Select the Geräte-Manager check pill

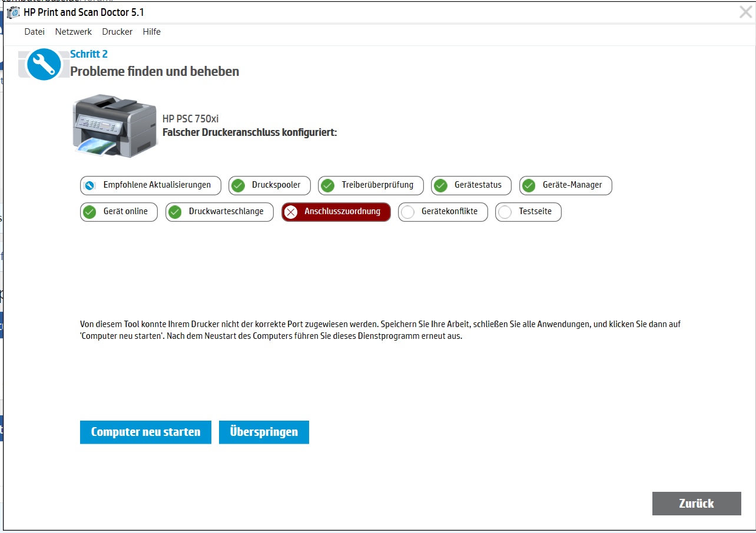pyautogui.click(x=566, y=185)
